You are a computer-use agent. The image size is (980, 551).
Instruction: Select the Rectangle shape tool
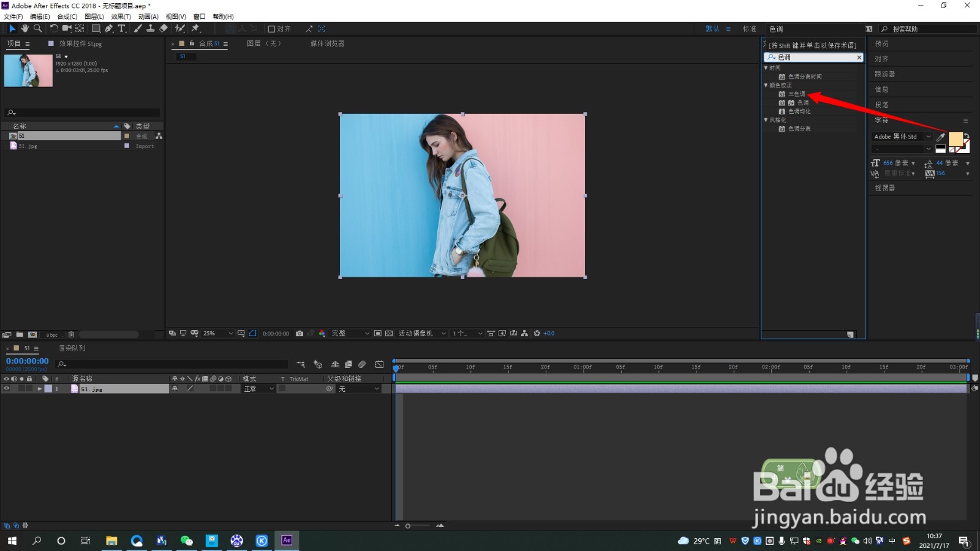click(96, 29)
